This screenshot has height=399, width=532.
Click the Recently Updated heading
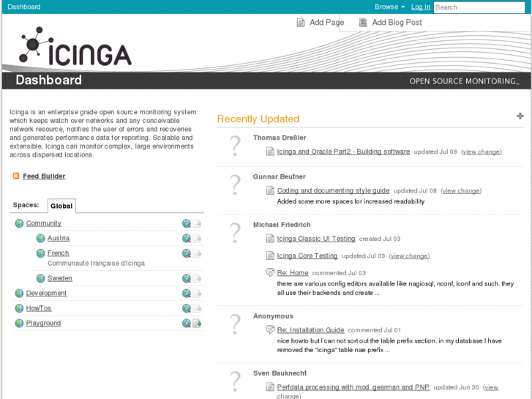258,119
